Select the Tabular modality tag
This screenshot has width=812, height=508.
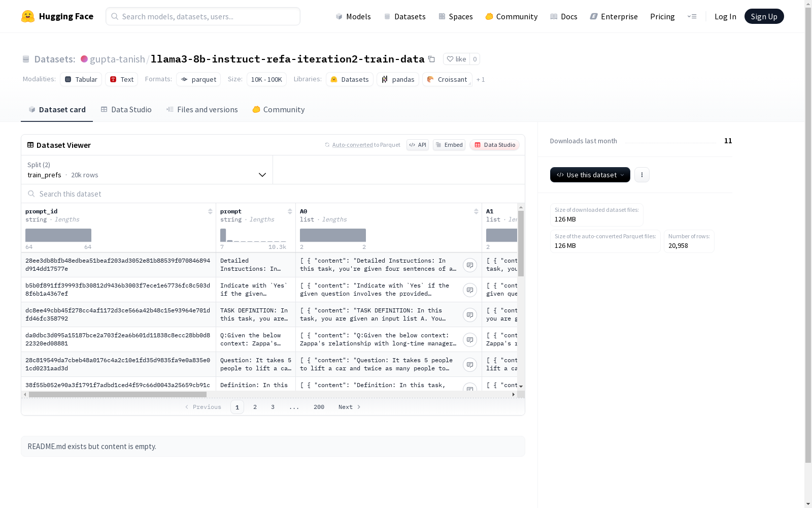tap(81, 79)
